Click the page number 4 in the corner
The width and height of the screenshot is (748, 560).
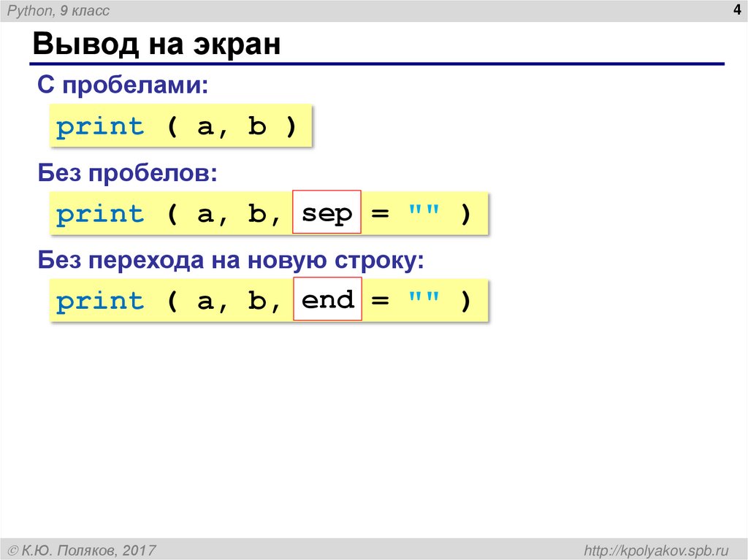[x=735, y=10]
